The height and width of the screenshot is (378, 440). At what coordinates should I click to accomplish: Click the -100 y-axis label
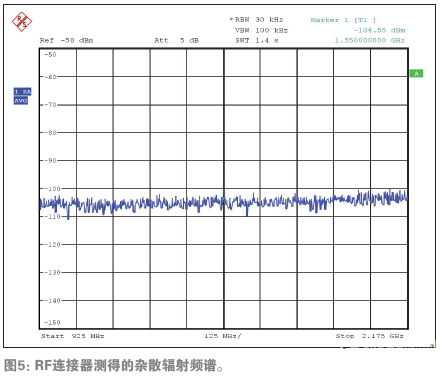tap(52, 189)
